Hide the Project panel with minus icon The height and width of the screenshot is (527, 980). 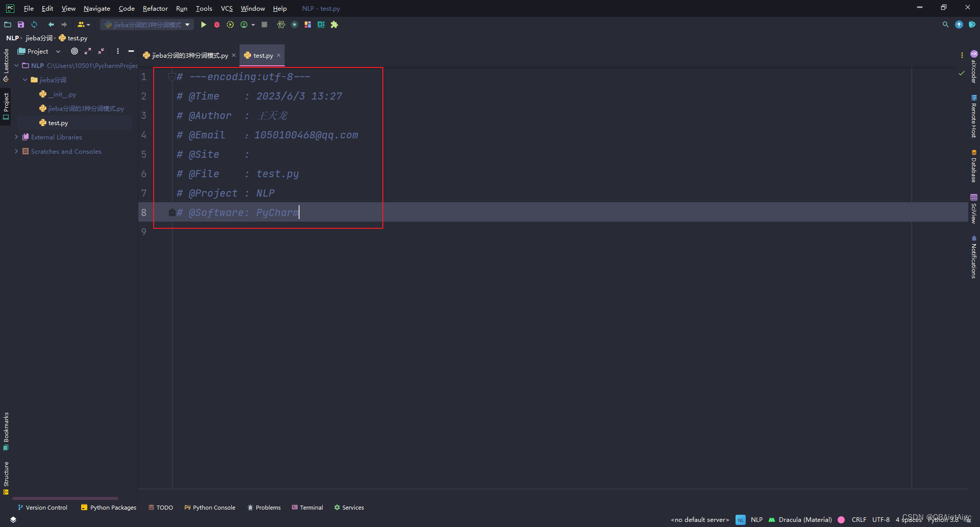(131, 51)
